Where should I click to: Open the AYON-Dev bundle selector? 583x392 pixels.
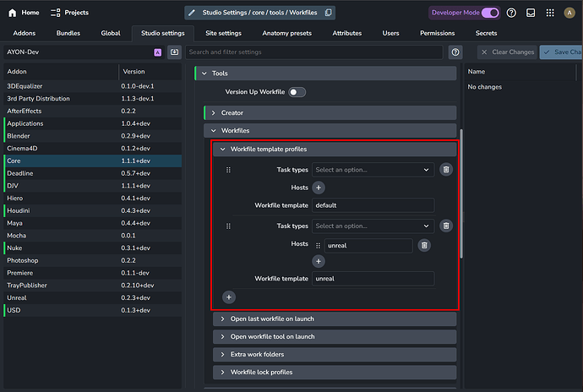click(84, 52)
